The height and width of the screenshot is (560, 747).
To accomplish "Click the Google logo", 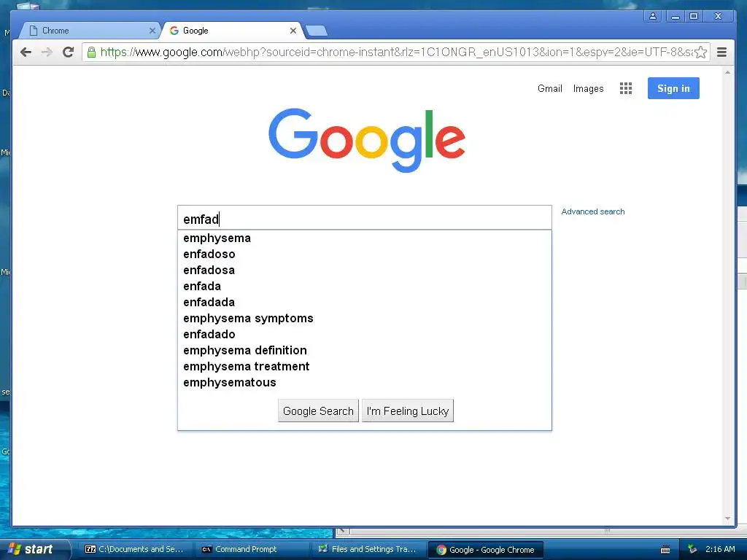I will (367, 140).
